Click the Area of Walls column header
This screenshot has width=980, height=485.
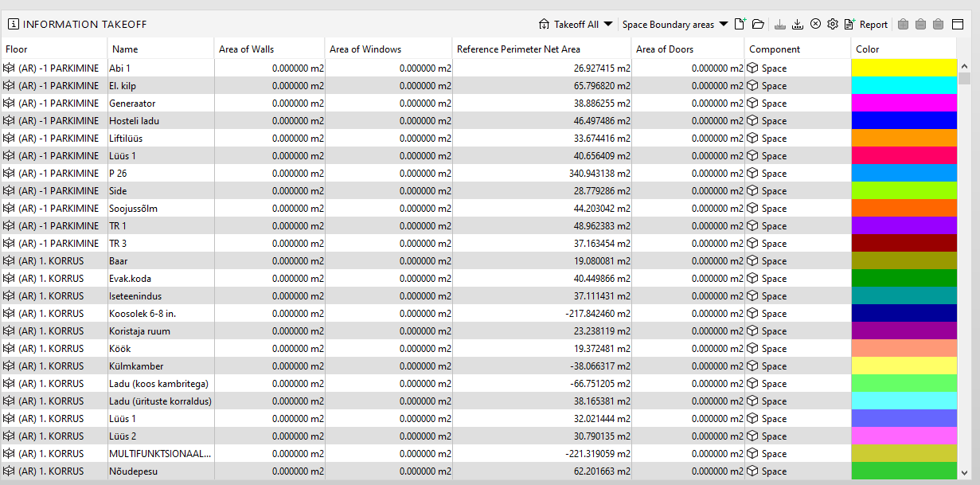click(270, 49)
